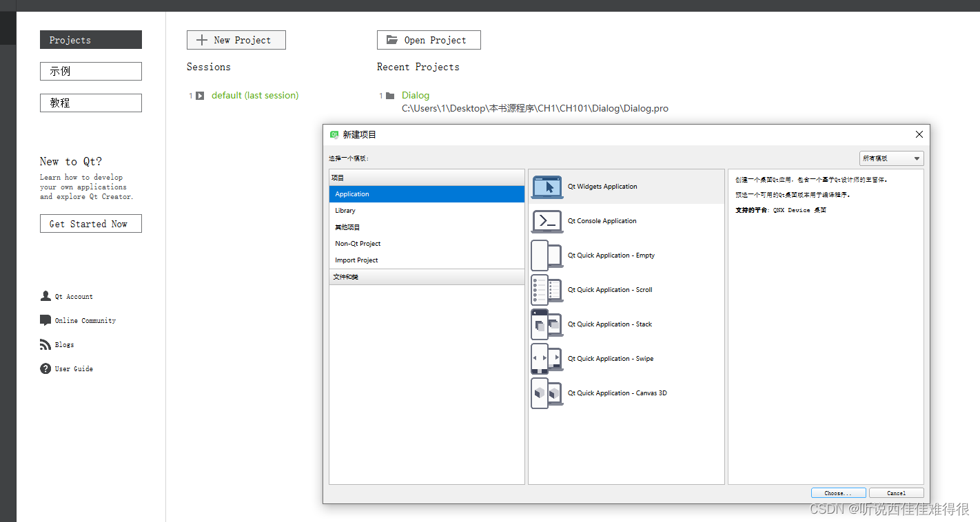980x522 pixels.
Task: Click the New Project button
Action: pos(236,40)
